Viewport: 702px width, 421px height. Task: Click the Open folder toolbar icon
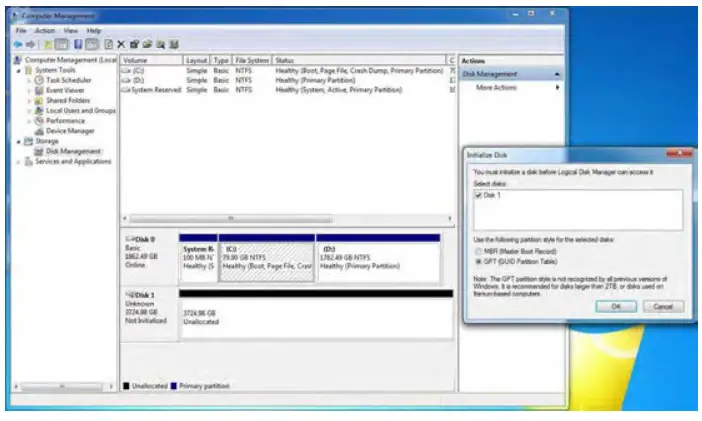tap(147, 44)
